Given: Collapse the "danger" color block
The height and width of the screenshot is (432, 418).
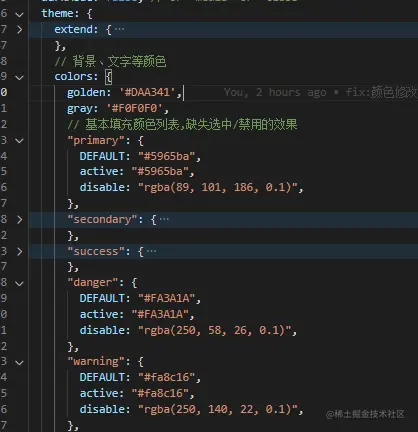Looking at the screenshot, I should (20, 284).
